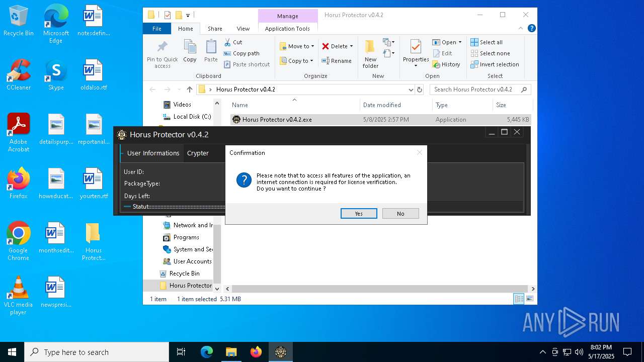Switch to the Home ribbon tab
Viewport: 644px width, 362px height.
click(x=185, y=29)
